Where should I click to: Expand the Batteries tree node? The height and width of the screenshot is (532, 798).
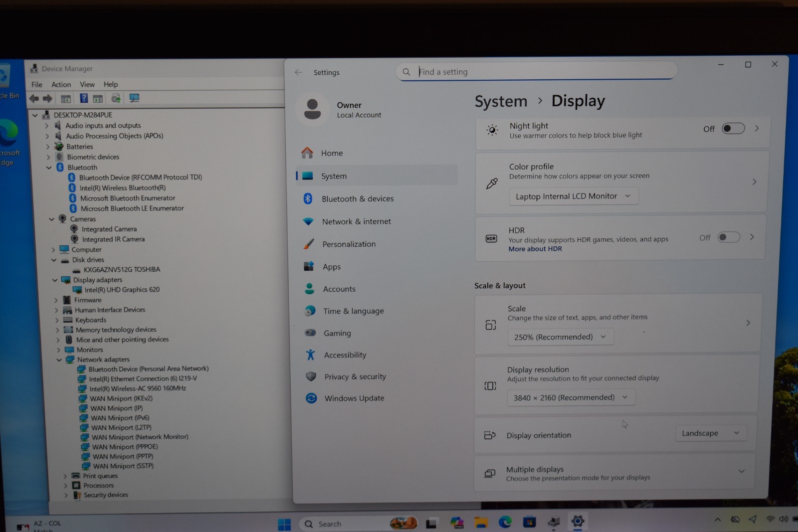coord(48,147)
